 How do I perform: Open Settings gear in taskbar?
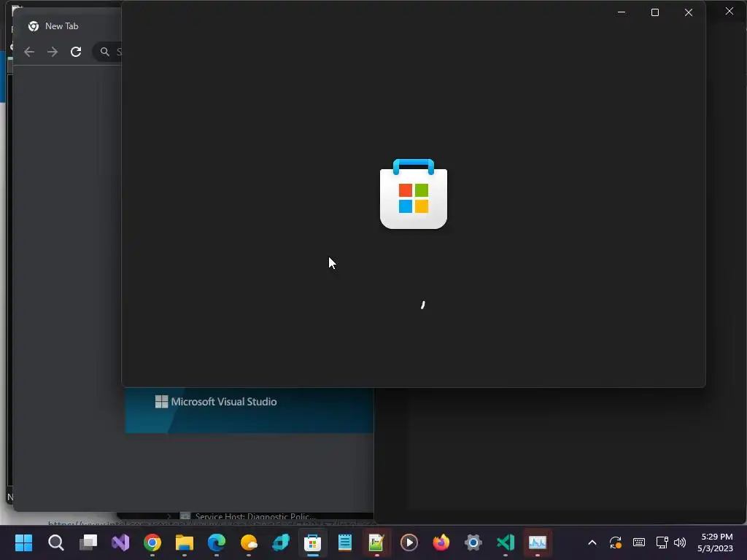click(473, 542)
